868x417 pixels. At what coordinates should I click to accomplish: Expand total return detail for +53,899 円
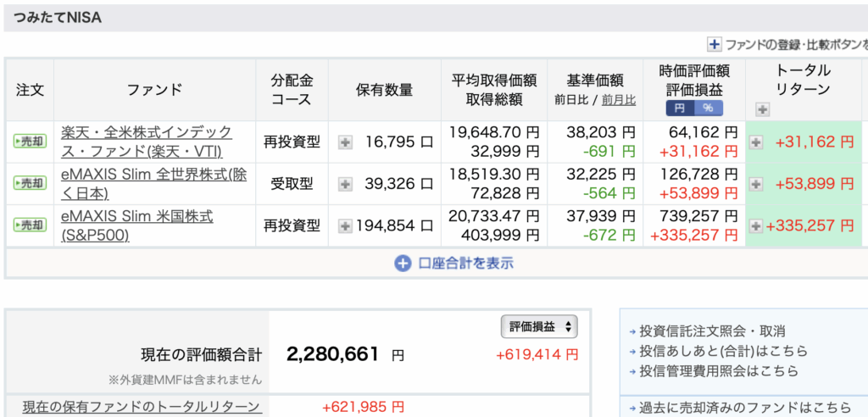pos(756,184)
